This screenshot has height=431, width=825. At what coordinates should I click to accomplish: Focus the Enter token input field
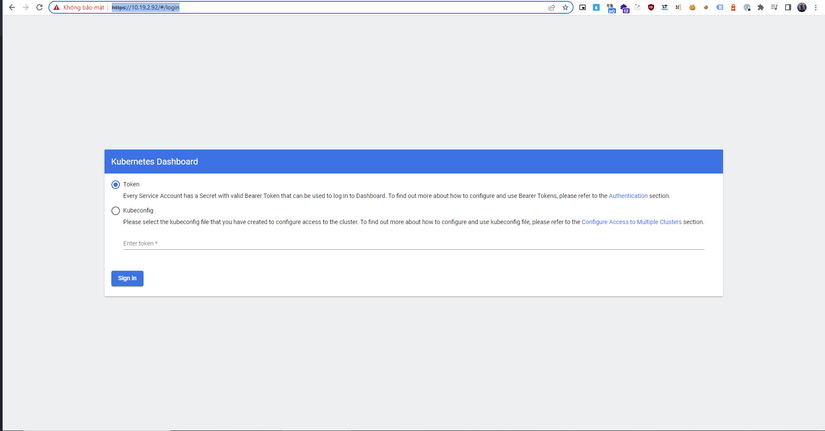414,244
